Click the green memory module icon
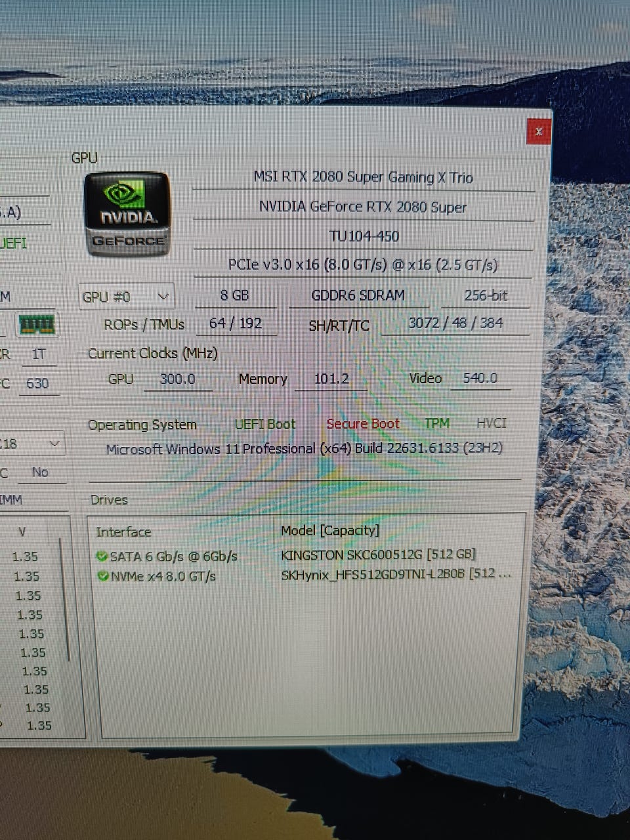This screenshot has height=840, width=630. [37, 324]
